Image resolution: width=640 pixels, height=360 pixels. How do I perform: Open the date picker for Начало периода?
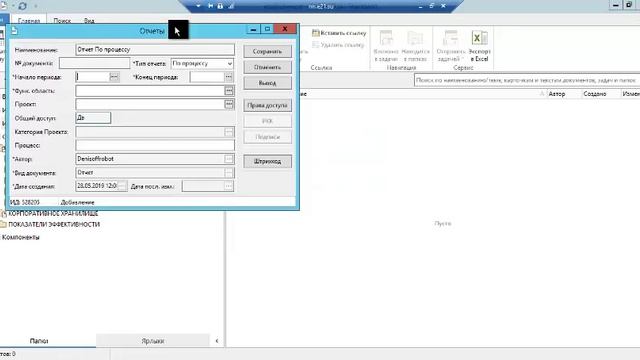[x=114, y=77]
